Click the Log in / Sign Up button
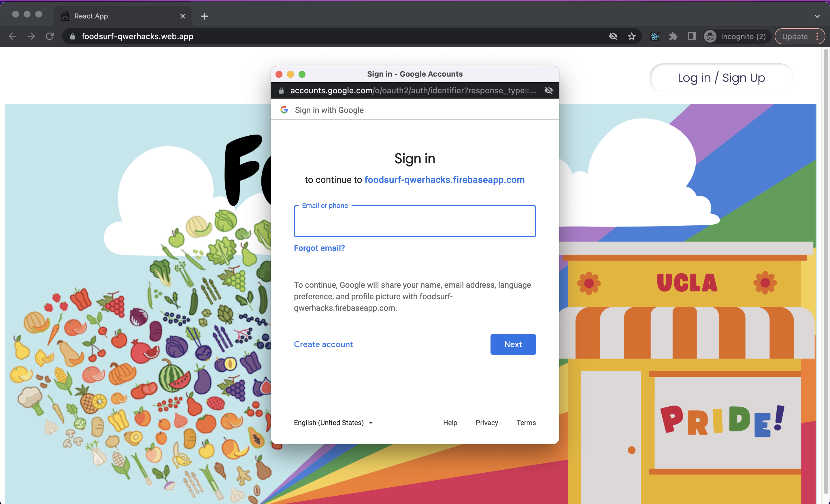This screenshot has height=504, width=830. click(x=721, y=78)
